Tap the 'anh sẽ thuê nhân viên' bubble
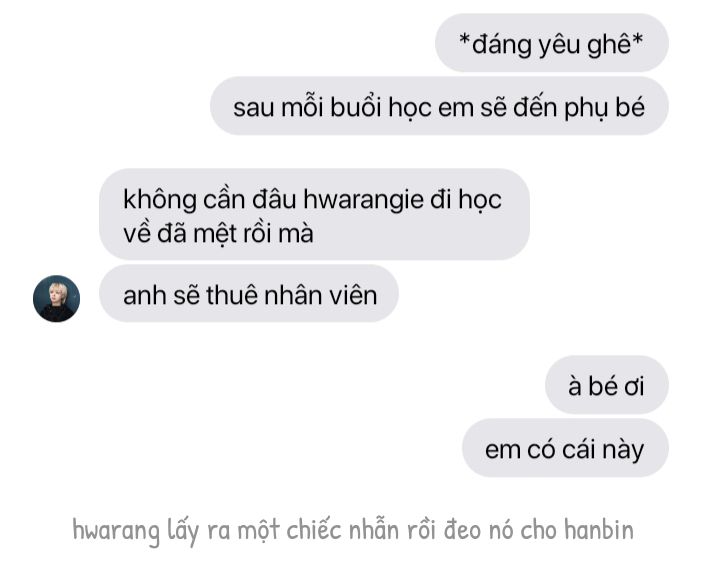The image size is (720, 576). point(249,294)
